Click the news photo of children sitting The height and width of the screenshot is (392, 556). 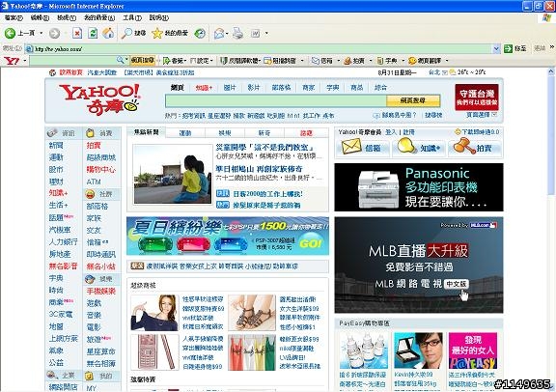tap(173, 174)
